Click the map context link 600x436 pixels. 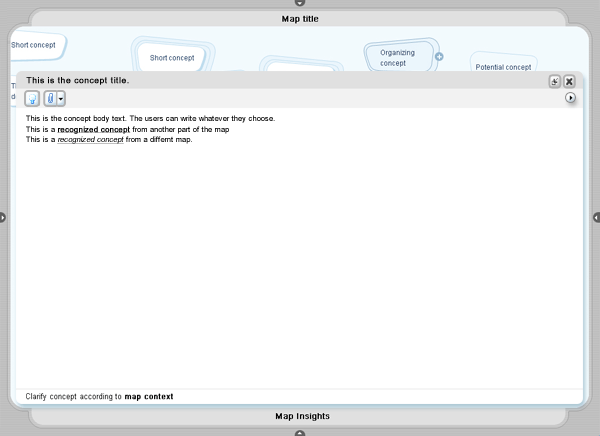pyautogui.click(x=149, y=396)
